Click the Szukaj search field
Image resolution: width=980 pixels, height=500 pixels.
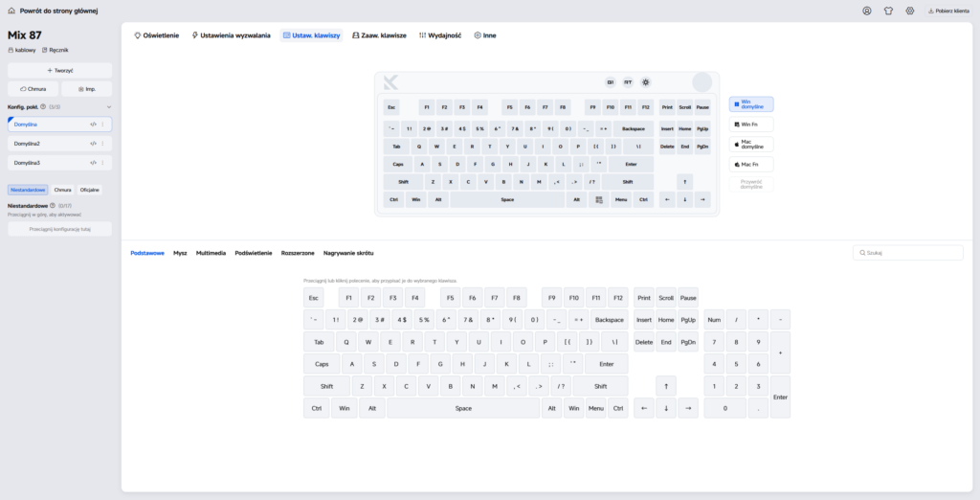point(908,253)
